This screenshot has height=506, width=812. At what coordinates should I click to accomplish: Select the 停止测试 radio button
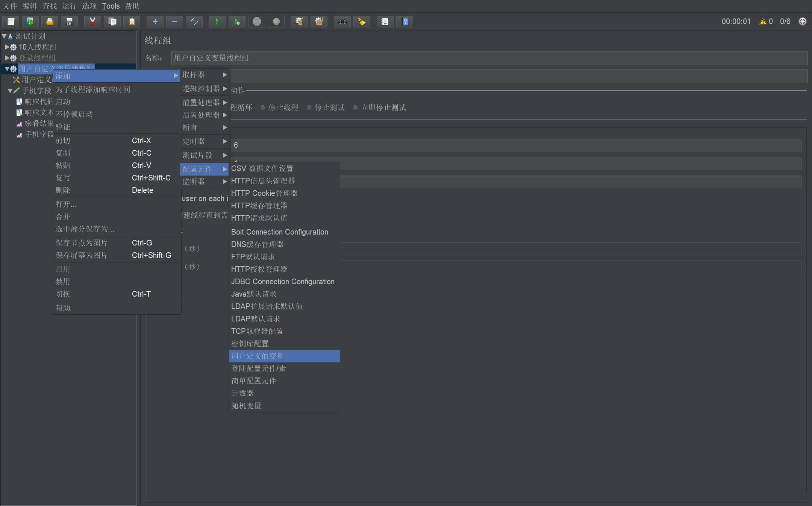(309, 108)
